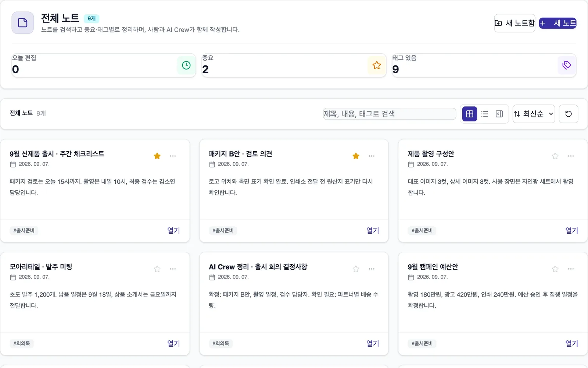This screenshot has width=588, height=368.
Task: Click the 제품 촬영 구성안 title
Action: (x=431, y=154)
